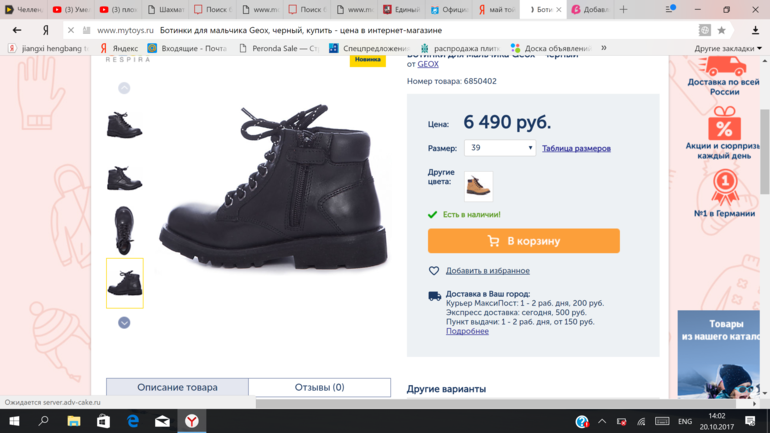Screen dimensions: 770x433
Task: Click the browser back arrow
Action: 17,30
